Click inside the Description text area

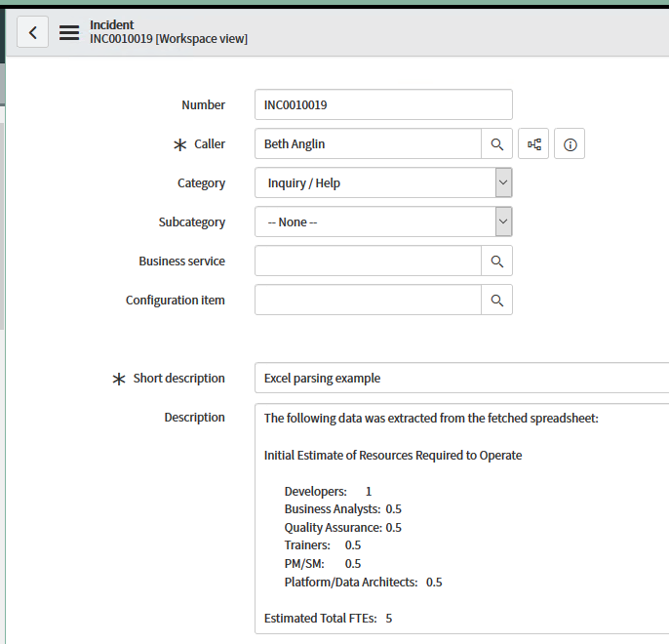462,518
